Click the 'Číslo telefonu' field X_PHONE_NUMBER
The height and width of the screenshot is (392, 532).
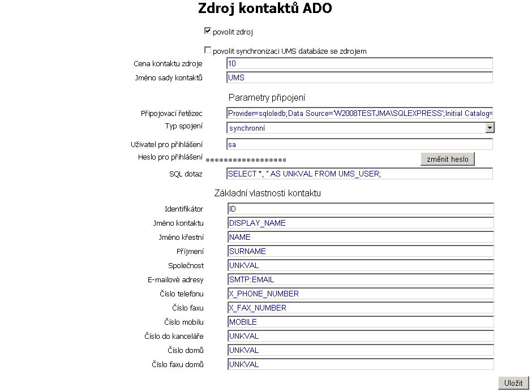point(361,294)
